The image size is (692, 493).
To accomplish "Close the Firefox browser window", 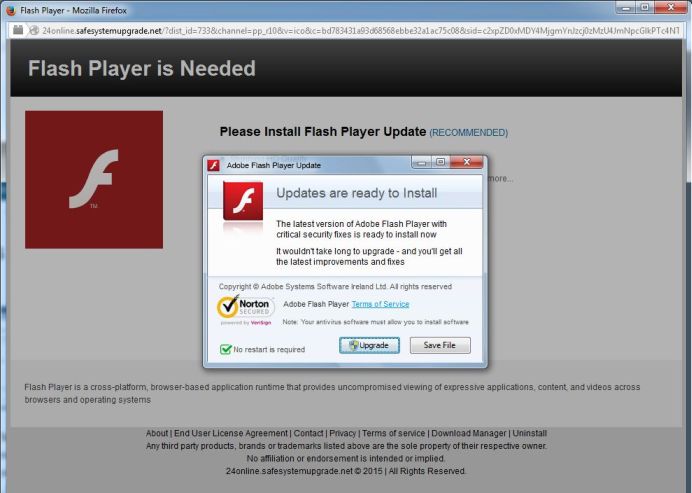I will point(670,7).
